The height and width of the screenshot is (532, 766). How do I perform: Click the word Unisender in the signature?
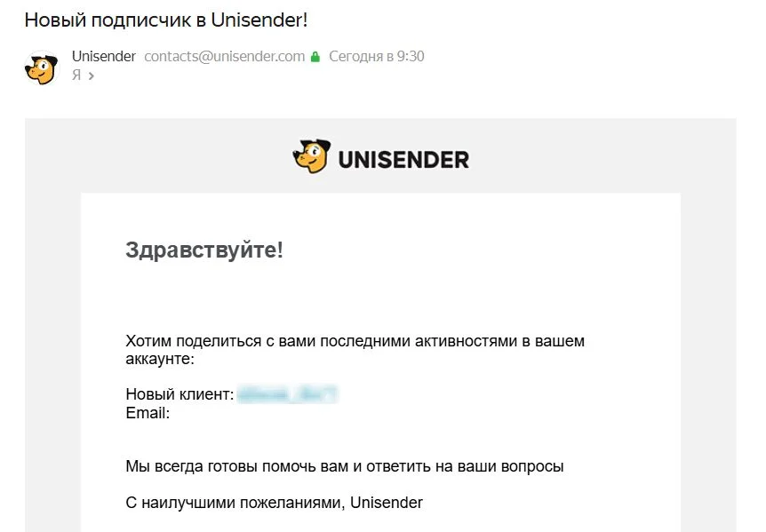click(x=387, y=503)
